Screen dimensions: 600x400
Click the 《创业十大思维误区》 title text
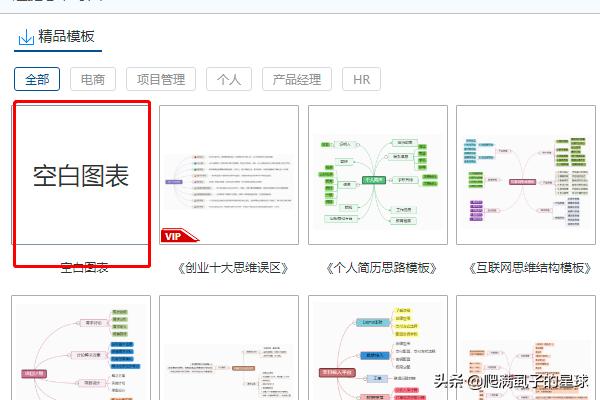pos(233,268)
